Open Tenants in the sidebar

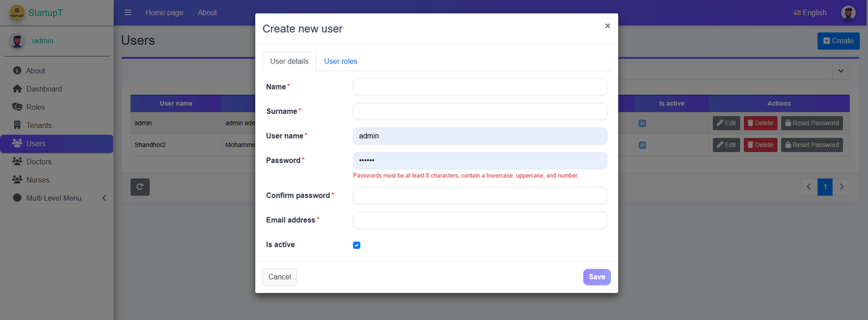pyautogui.click(x=56, y=125)
